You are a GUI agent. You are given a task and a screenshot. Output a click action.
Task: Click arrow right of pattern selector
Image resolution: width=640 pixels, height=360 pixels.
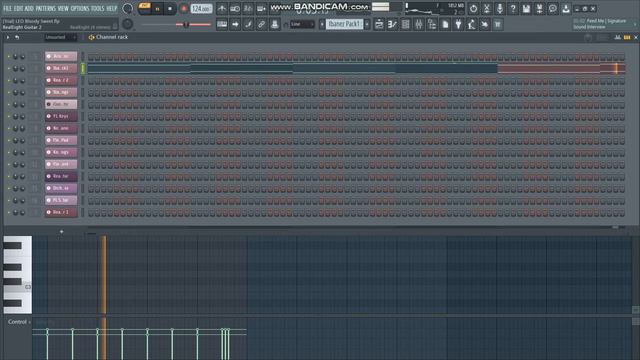(367, 24)
